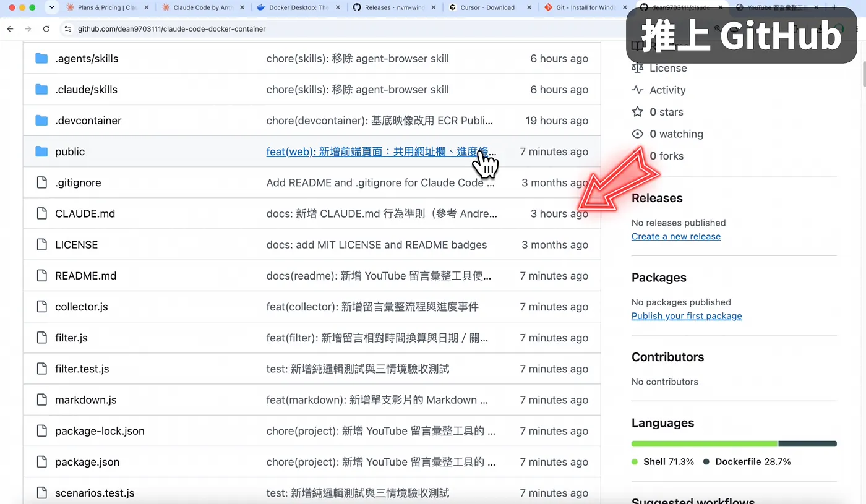Click the file icon beside package.json

tap(41, 462)
